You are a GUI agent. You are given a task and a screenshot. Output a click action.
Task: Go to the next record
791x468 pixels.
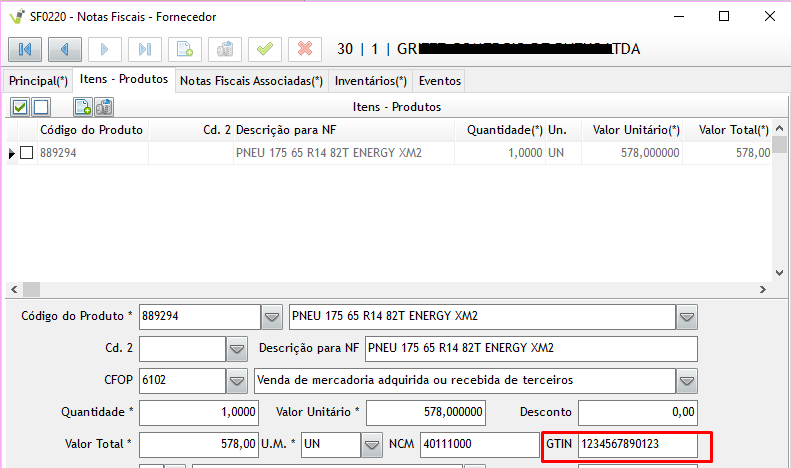click(x=105, y=49)
